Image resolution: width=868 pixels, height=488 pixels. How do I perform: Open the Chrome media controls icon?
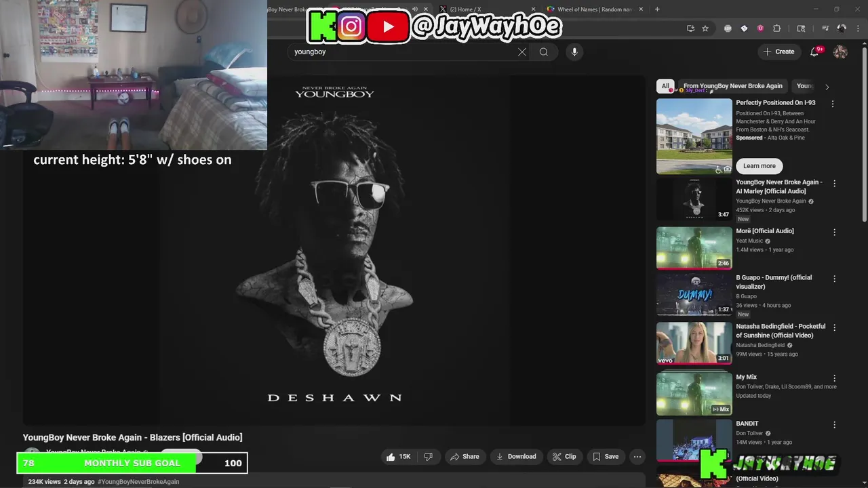(x=825, y=28)
